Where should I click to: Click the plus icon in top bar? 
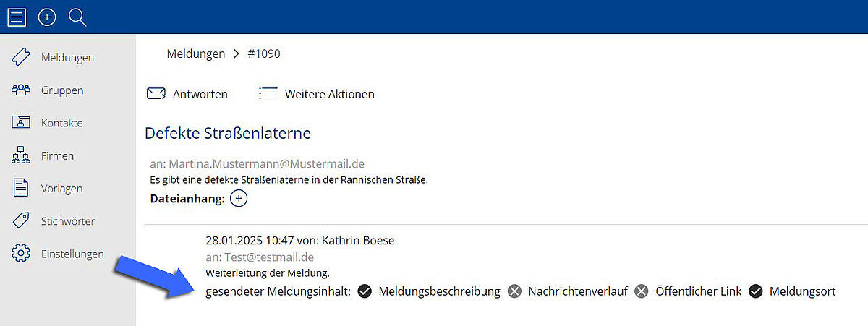47,17
